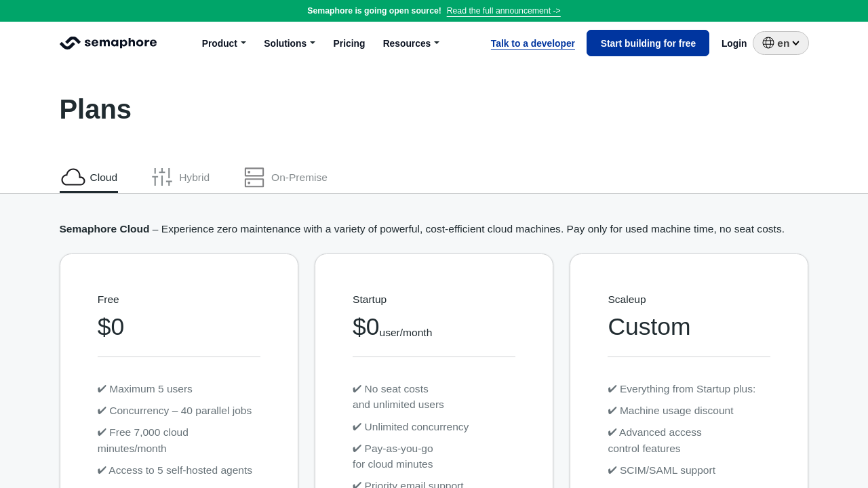Screen dimensions: 868x488
Task: Click the Startup plan card heading
Action: pos(370,300)
